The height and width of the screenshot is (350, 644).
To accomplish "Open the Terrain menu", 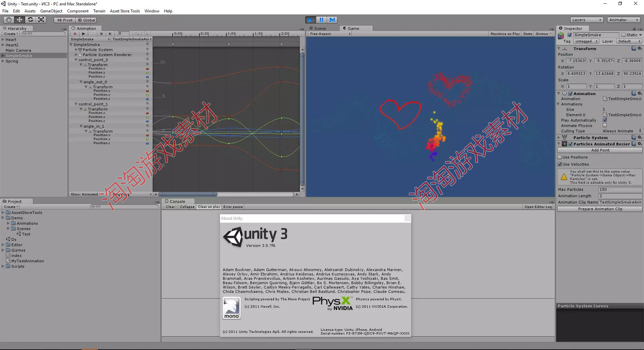I will (99, 11).
